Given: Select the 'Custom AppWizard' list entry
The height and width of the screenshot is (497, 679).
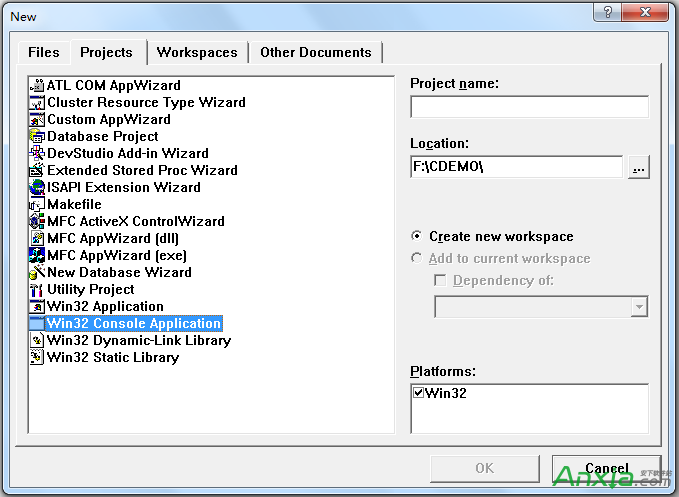Looking at the screenshot, I should [x=109, y=119].
